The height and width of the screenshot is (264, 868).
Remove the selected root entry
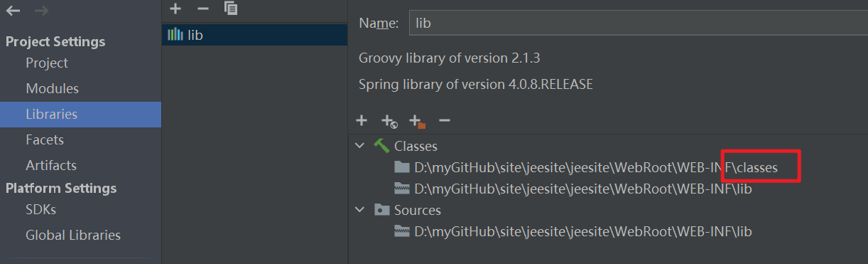[445, 121]
